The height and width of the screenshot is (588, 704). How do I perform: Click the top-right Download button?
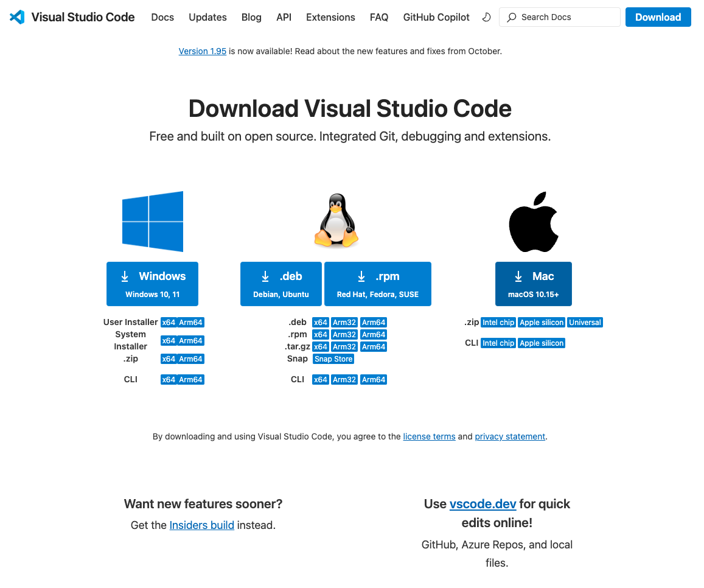(658, 17)
